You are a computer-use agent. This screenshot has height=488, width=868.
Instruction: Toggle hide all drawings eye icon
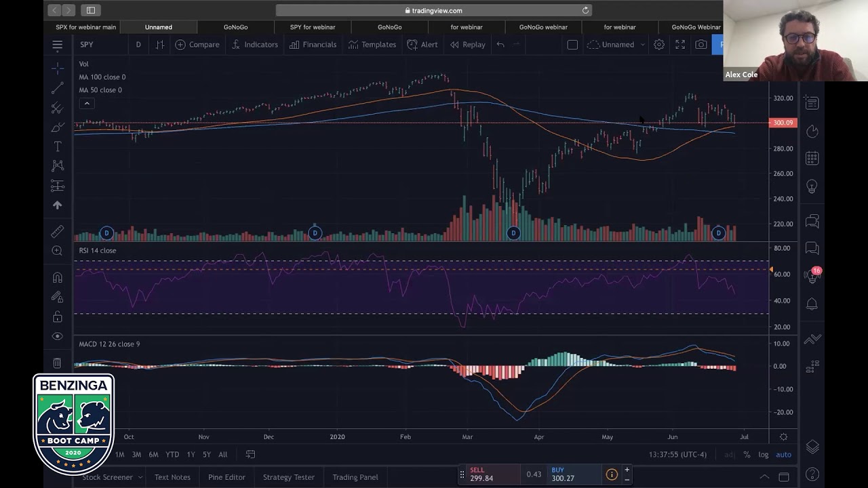58,336
